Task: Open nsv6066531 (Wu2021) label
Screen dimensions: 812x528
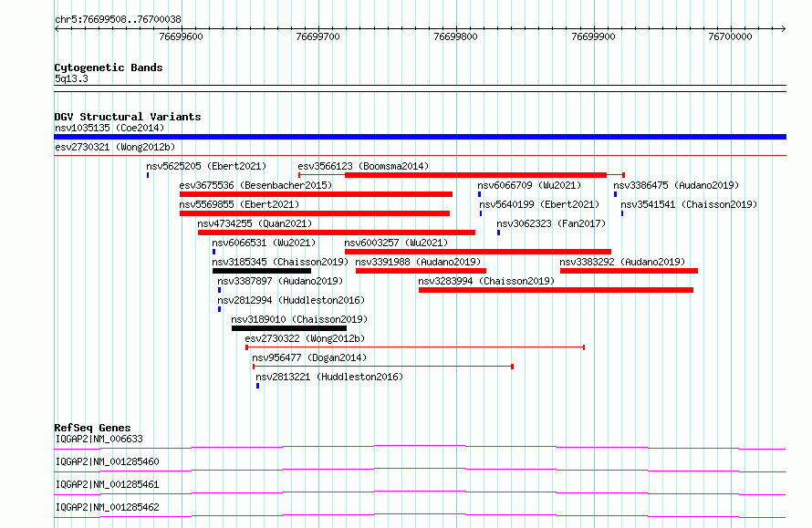Action: (264, 243)
